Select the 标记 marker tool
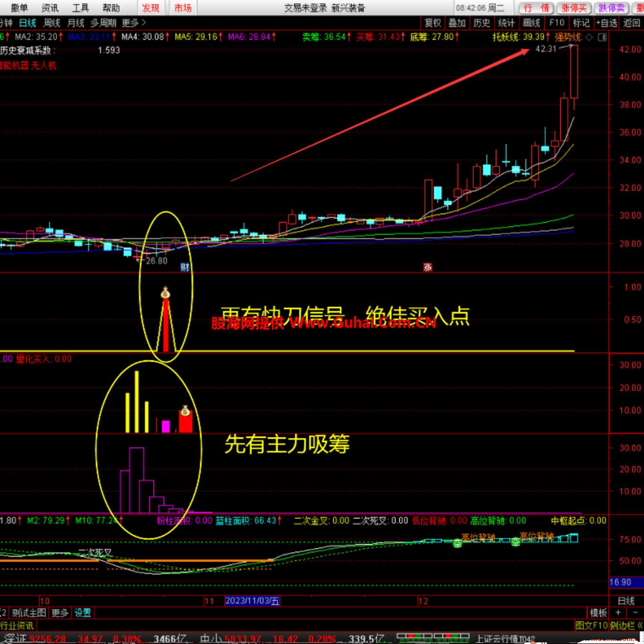 point(581,22)
